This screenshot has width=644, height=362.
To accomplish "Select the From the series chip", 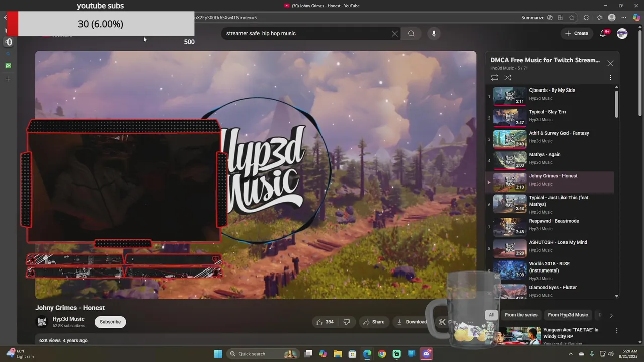I will click(x=521, y=315).
